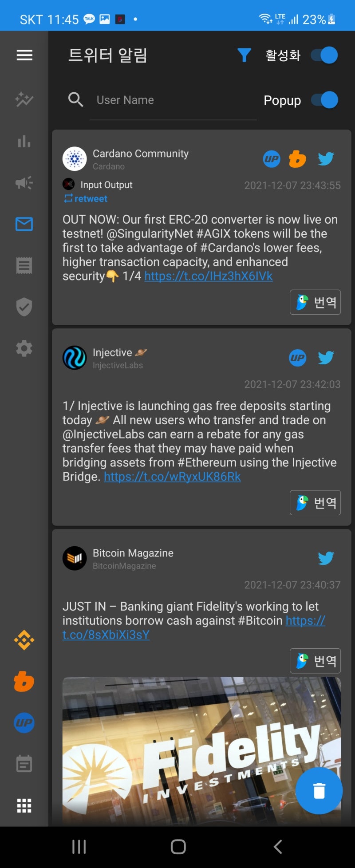Tap the blue filter funnel icon
Screen dimensions: 355x868
[244, 55]
